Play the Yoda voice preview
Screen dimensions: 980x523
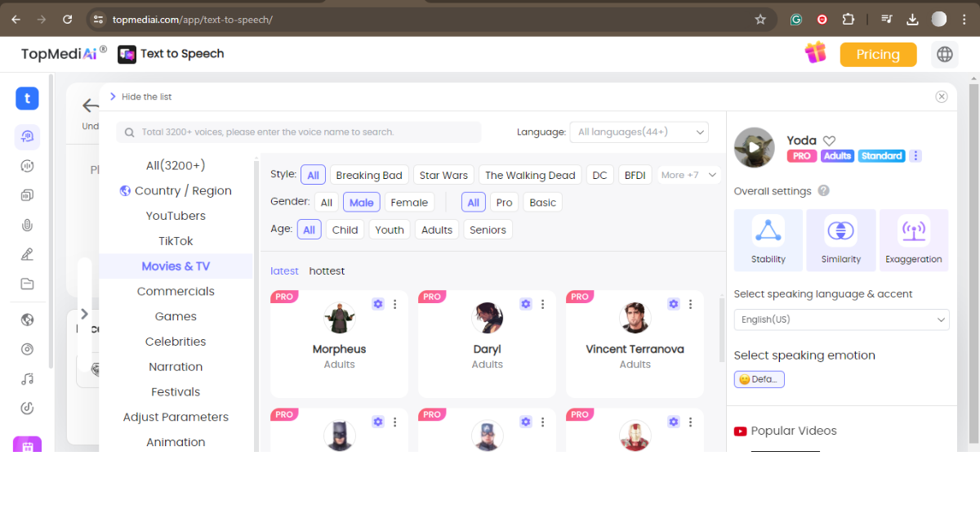pyautogui.click(x=754, y=148)
